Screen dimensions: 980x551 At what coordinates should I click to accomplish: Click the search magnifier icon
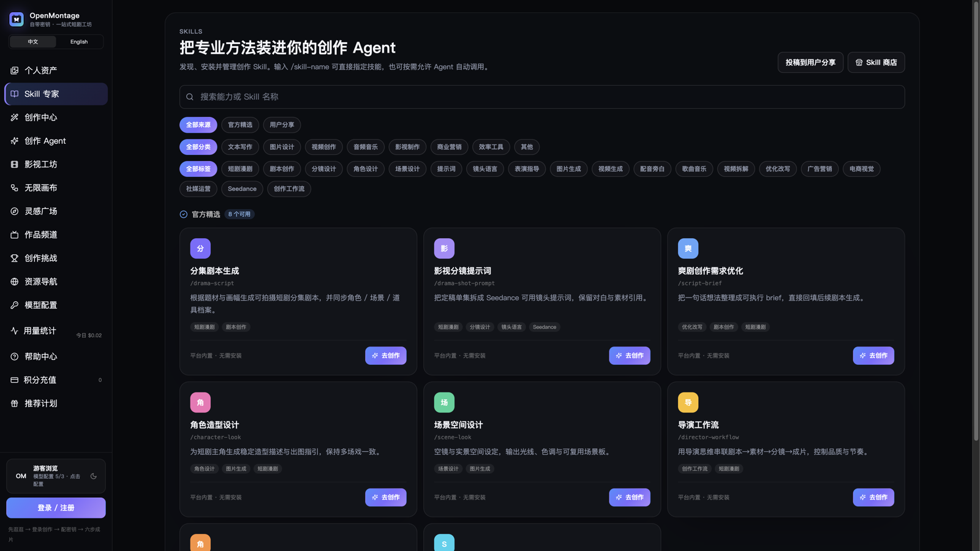[x=190, y=97]
